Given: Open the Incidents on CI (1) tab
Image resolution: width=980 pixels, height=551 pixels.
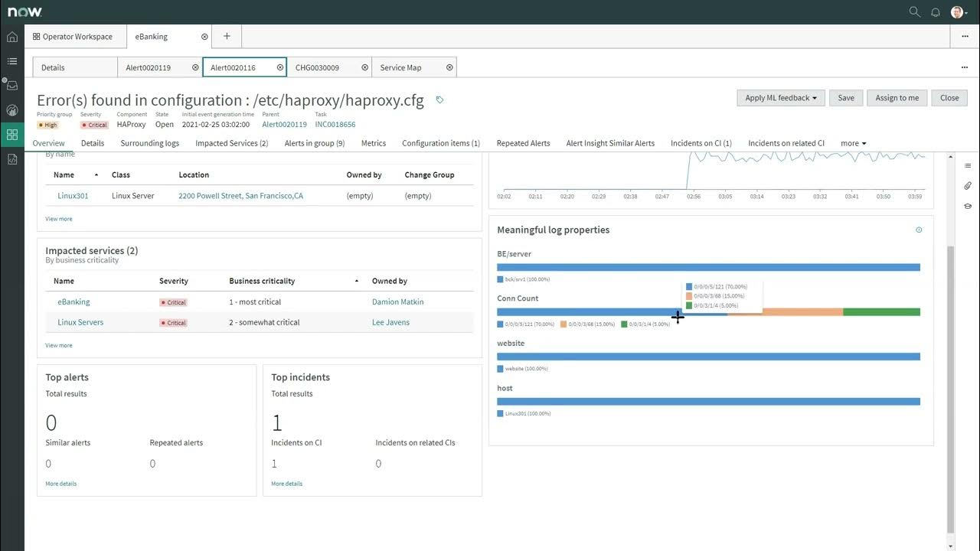Looking at the screenshot, I should (x=701, y=143).
